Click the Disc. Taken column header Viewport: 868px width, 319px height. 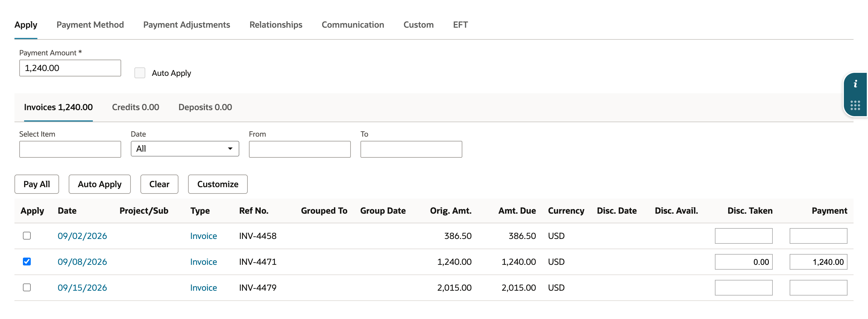click(x=750, y=211)
